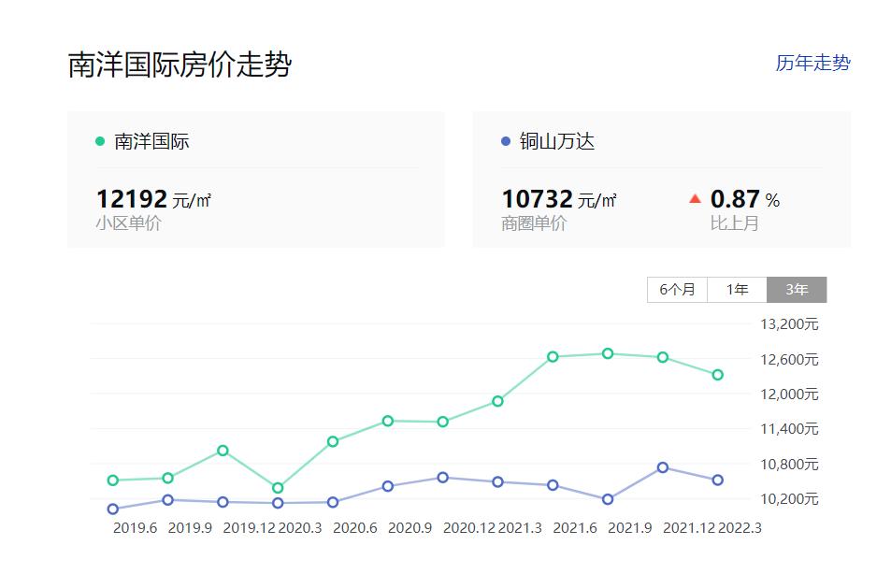Select the 3年 time range tab

(796, 290)
